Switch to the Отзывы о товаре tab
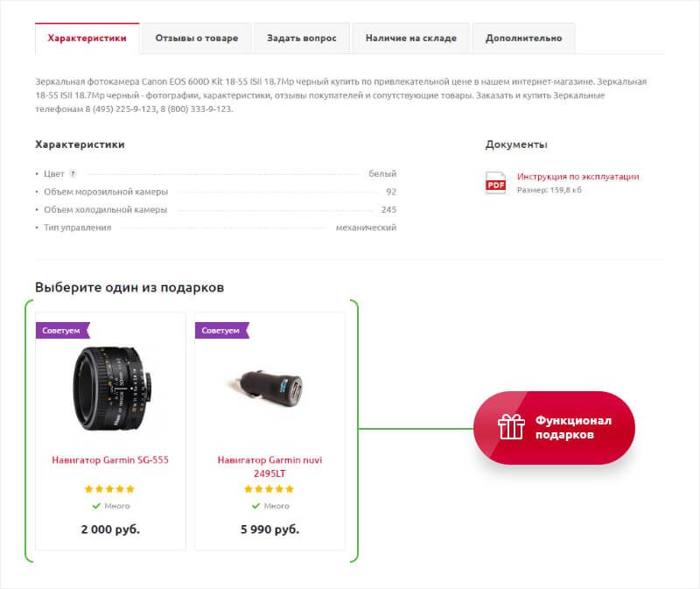This screenshot has height=589, width=700. pyautogui.click(x=196, y=39)
